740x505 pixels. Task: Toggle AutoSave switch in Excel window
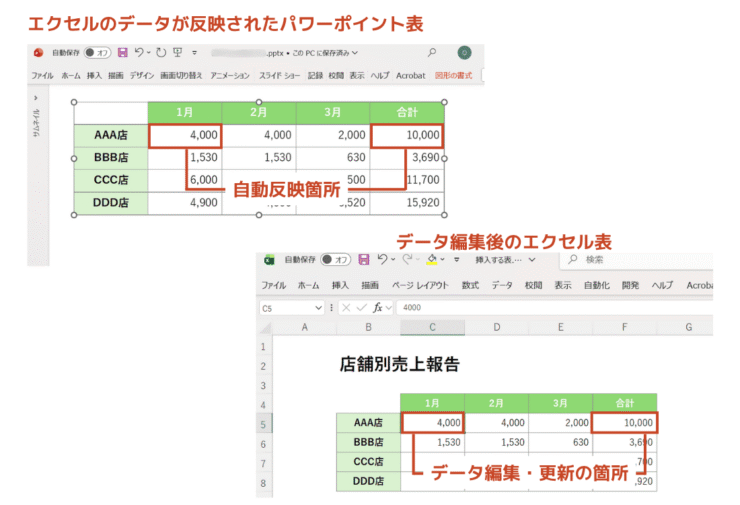tap(335, 260)
